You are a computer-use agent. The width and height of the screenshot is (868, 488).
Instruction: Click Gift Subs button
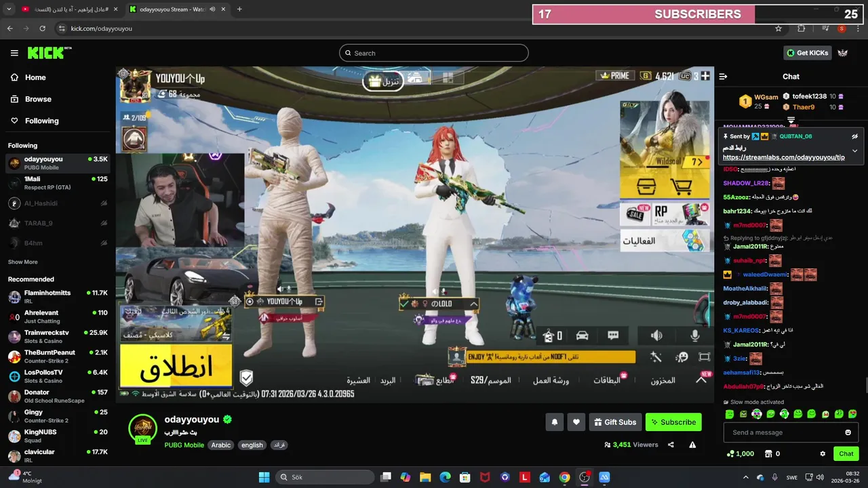click(x=615, y=422)
